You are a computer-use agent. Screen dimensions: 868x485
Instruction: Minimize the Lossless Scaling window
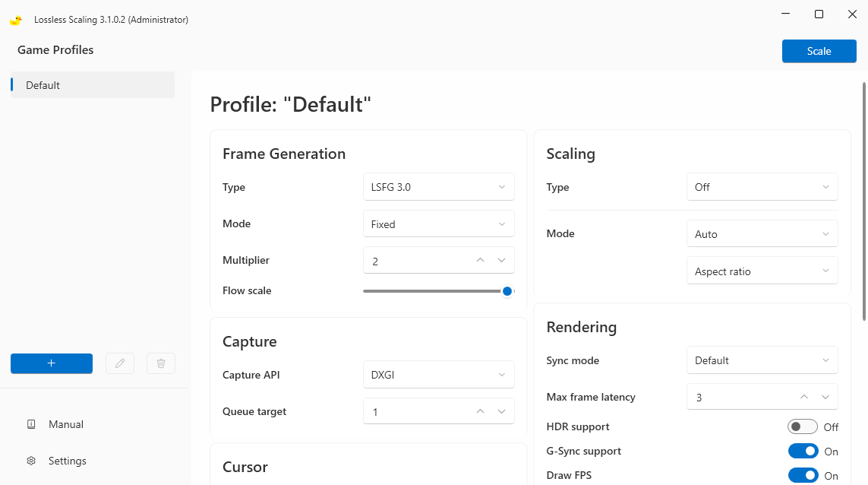point(785,14)
